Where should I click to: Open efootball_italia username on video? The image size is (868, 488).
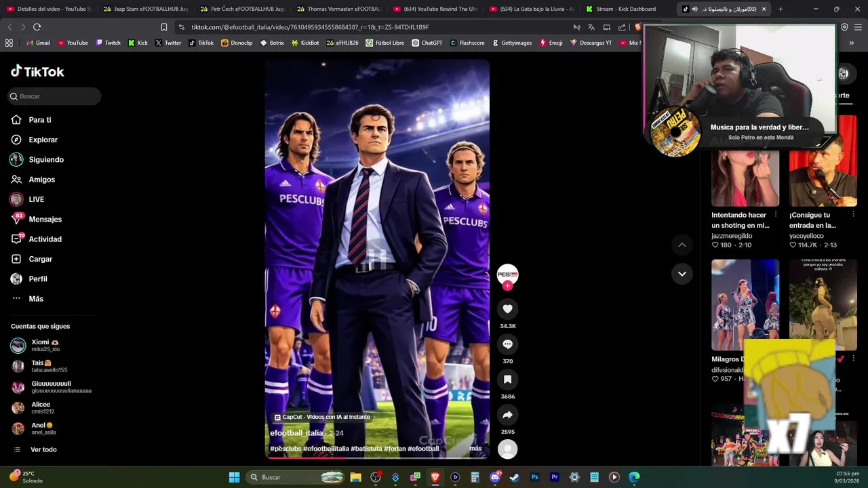296,433
